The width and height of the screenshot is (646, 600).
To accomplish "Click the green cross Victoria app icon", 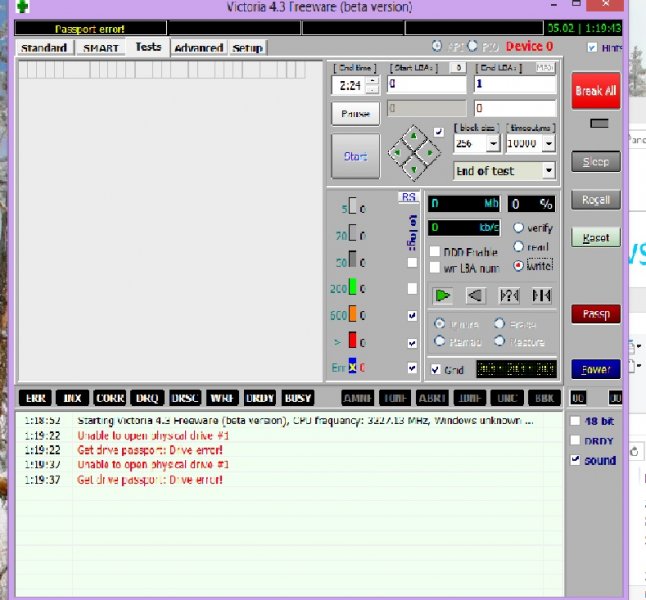I will [x=23, y=6].
